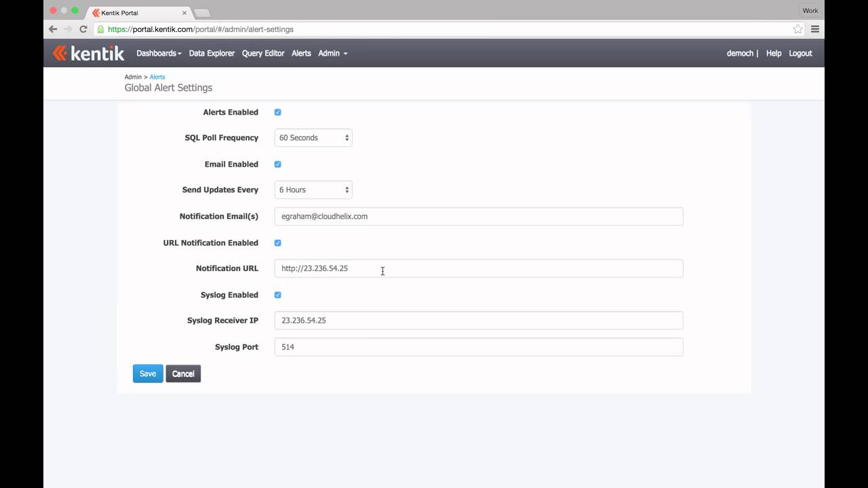Toggle the Email Enabled checkbox
The height and width of the screenshot is (488, 868).
tap(277, 165)
